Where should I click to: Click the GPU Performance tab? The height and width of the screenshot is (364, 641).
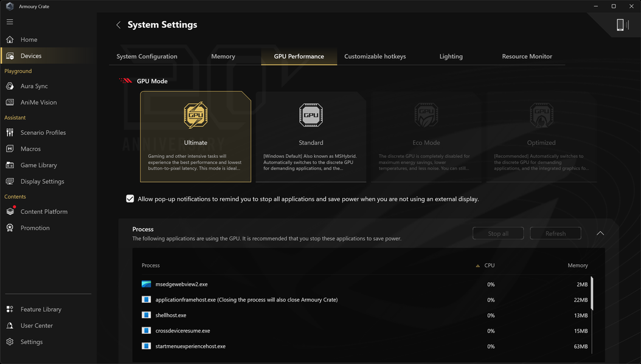pyautogui.click(x=299, y=57)
